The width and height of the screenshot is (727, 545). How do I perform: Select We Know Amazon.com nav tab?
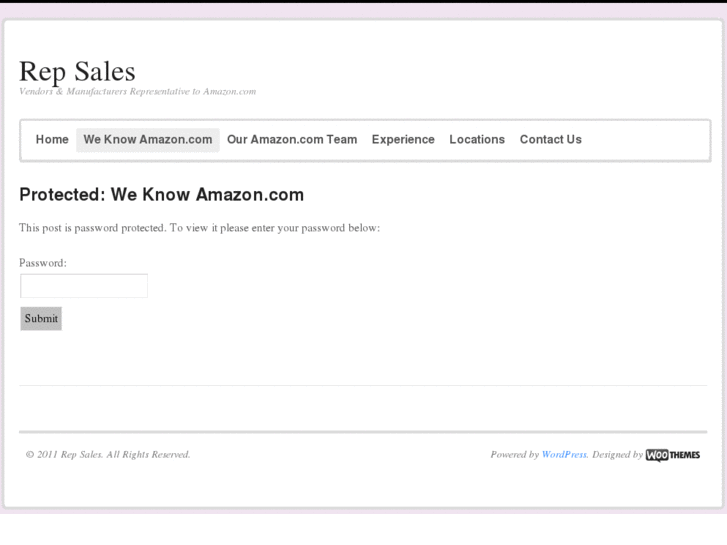[x=148, y=140]
